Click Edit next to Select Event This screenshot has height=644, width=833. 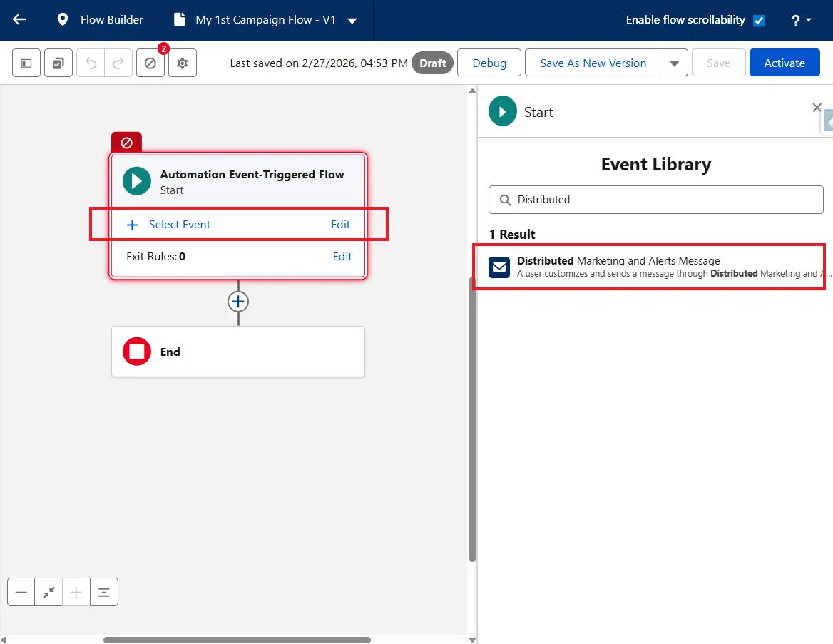pos(340,225)
